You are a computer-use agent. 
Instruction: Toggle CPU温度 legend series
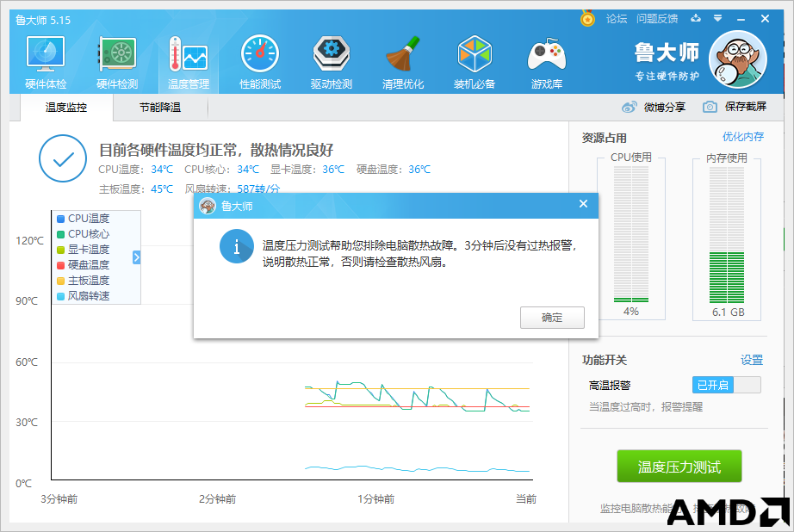point(84,218)
